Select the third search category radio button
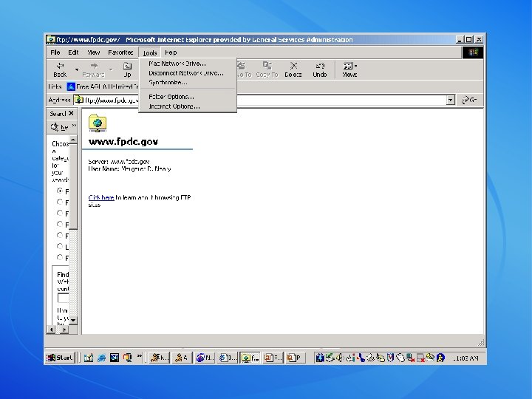Image resolution: width=532 pixels, height=399 pixels. pyautogui.click(x=60, y=213)
